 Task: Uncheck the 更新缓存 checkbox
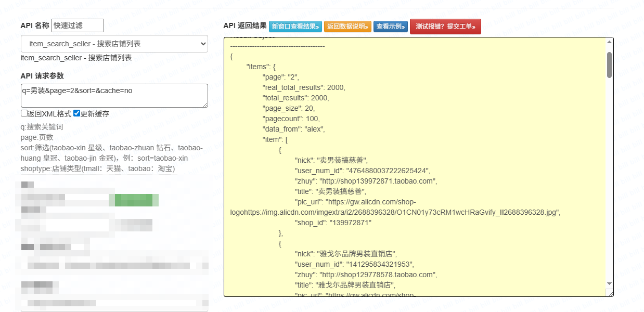click(x=76, y=113)
